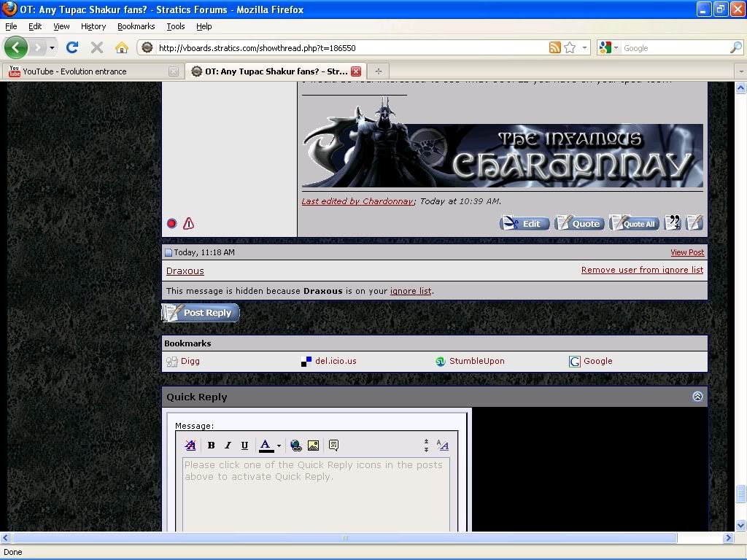Open Draxous user profile link

[x=185, y=271]
